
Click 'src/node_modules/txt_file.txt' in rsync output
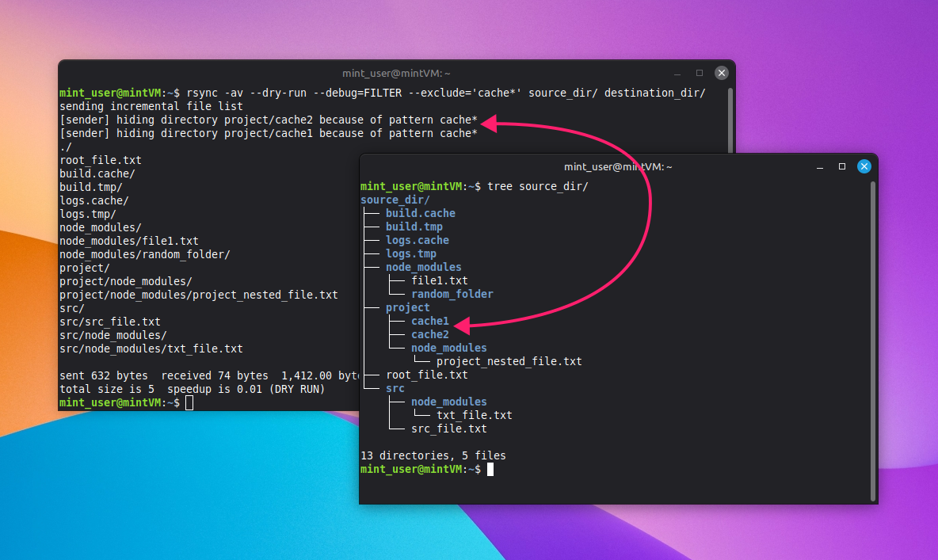pyautogui.click(x=151, y=349)
